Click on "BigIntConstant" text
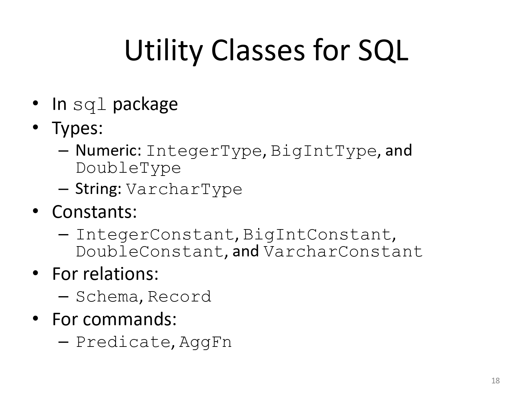This screenshot has width=532, height=399. coord(317,234)
